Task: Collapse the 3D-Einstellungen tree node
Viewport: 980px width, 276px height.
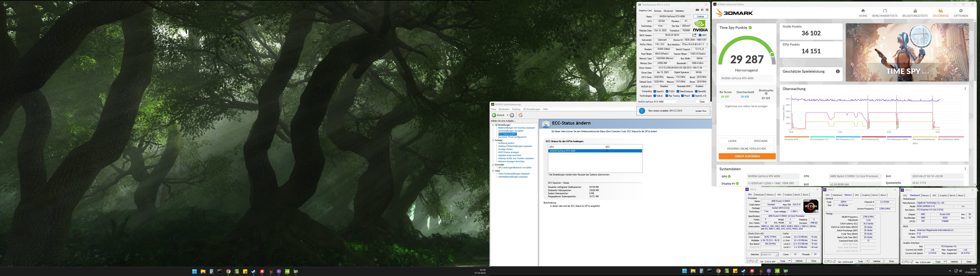Action: coord(493,125)
